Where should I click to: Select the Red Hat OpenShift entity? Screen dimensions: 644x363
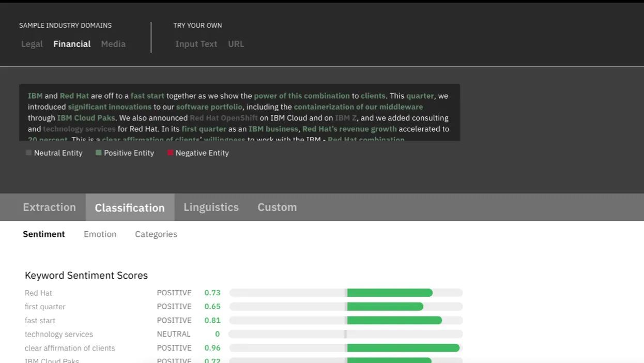click(x=224, y=118)
